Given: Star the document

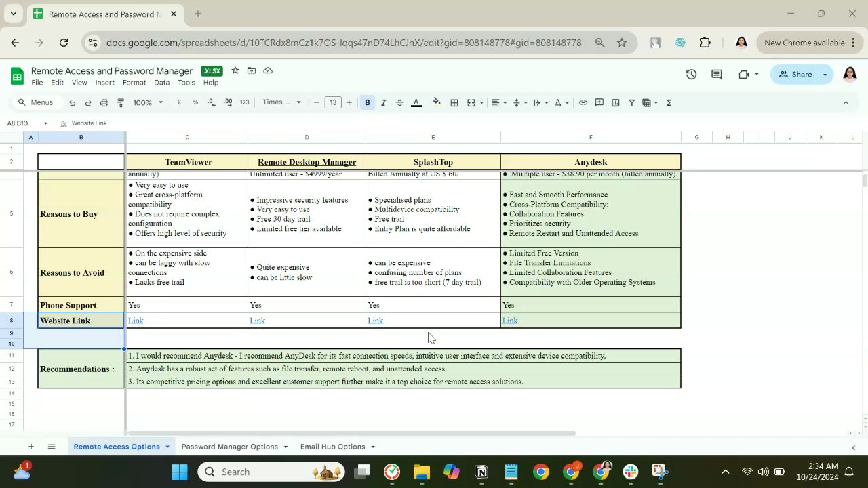Looking at the screenshot, I should [235, 70].
